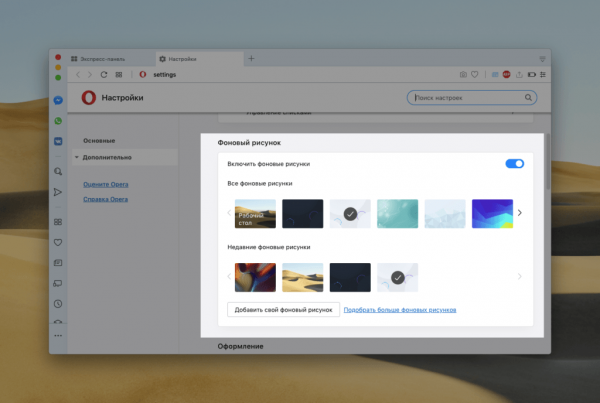This screenshot has width=600, height=403.
Task: Pick the dark navy recent wallpaper
Action: click(x=350, y=277)
